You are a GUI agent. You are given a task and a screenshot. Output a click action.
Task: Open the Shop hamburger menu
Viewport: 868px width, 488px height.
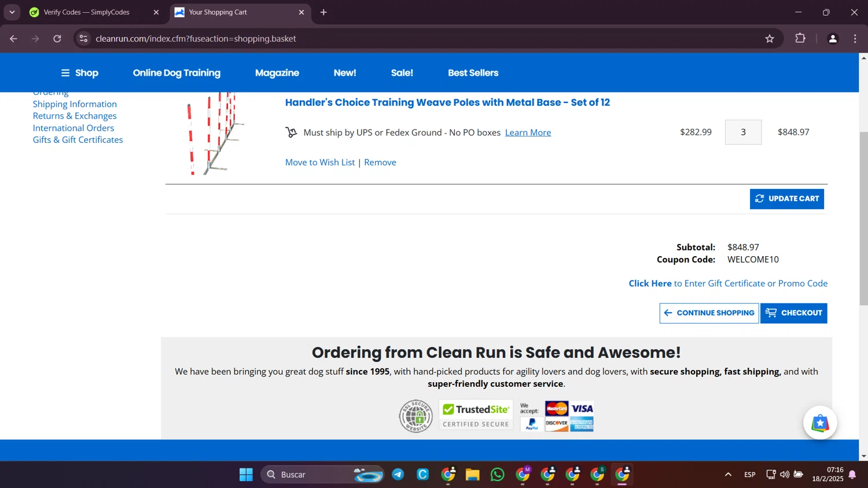(80, 73)
